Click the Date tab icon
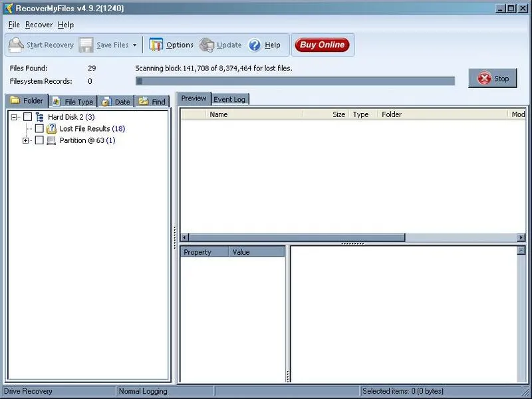 coord(106,102)
